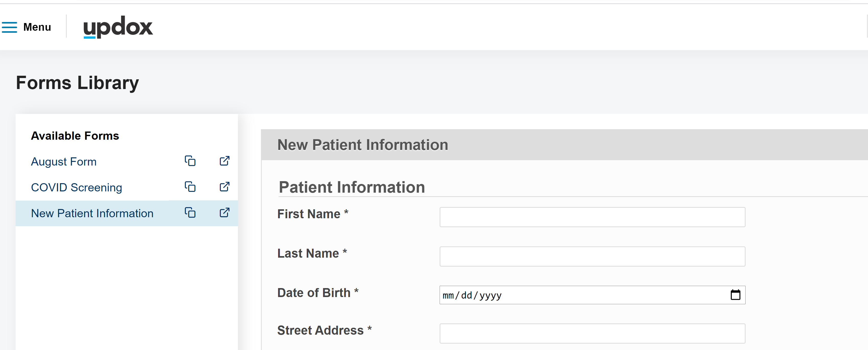Click the Last Name input field

point(592,257)
